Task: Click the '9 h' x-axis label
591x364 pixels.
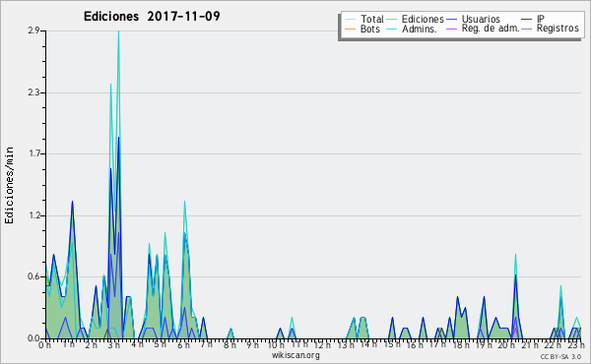Action: click(x=253, y=344)
